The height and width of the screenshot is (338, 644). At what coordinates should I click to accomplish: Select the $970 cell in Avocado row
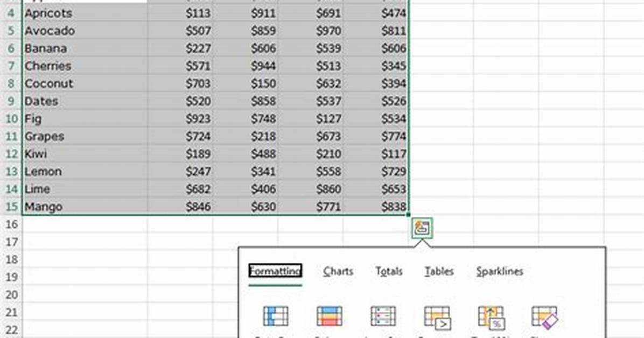[x=311, y=31]
